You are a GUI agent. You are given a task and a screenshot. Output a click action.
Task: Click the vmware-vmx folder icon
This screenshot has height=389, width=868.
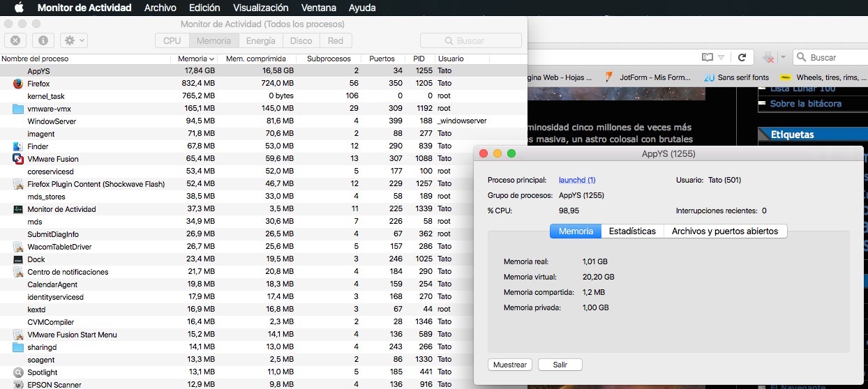[18, 109]
